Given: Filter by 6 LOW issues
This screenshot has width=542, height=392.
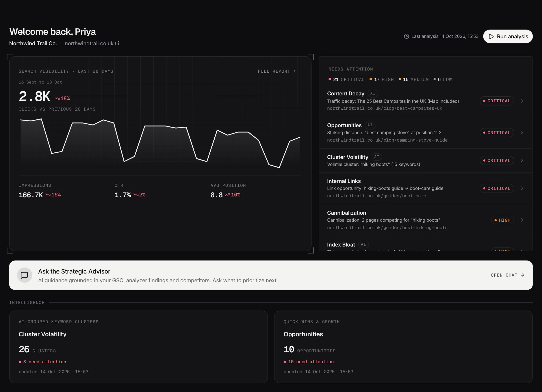Looking at the screenshot, I should click(x=443, y=80).
